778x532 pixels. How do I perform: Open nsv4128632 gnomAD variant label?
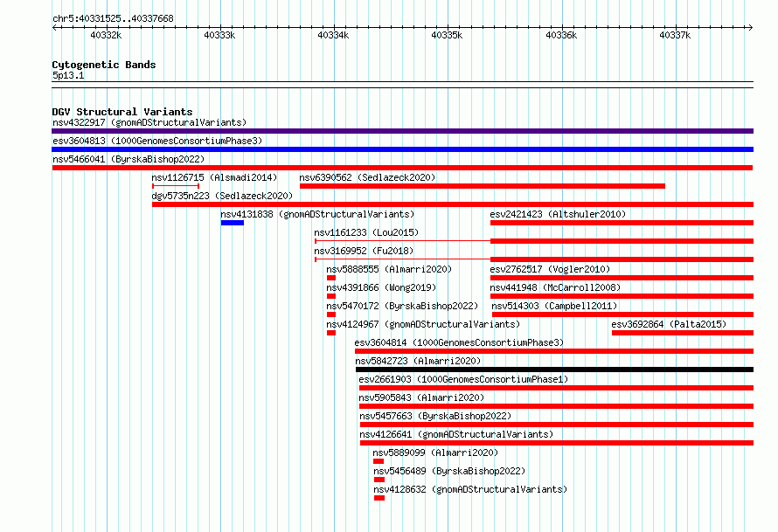coord(470,489)
